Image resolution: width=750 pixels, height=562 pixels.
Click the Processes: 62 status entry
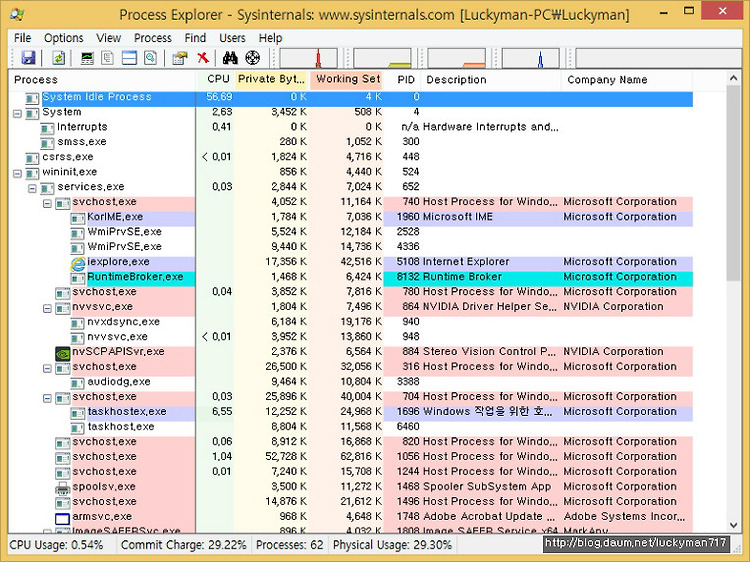click(x=290, y=545)
